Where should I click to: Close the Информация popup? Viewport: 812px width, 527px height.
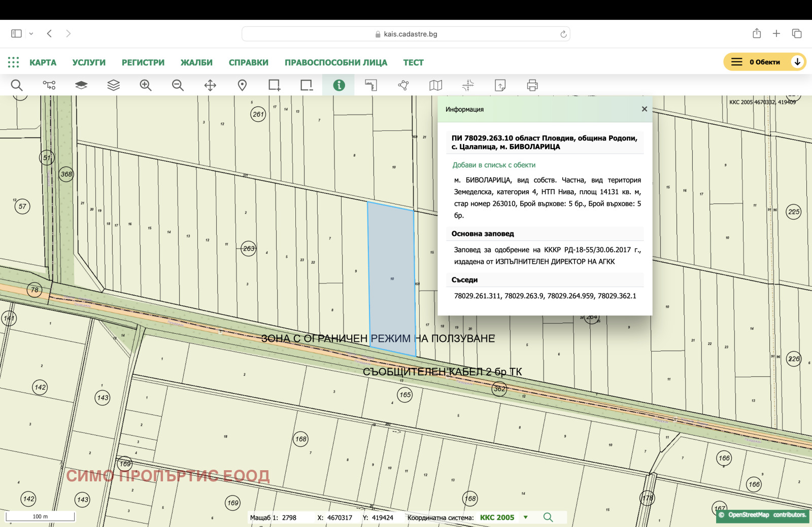644,109
